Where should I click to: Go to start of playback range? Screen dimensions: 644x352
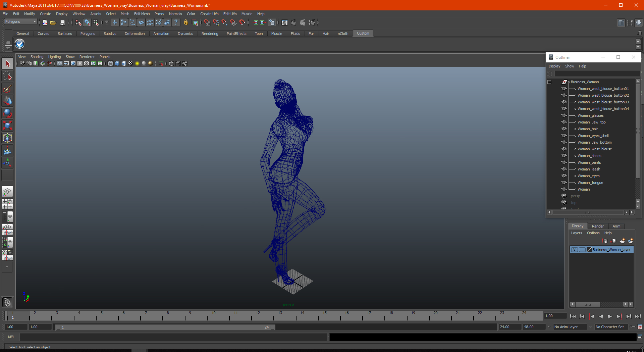(x=573, y=316)
